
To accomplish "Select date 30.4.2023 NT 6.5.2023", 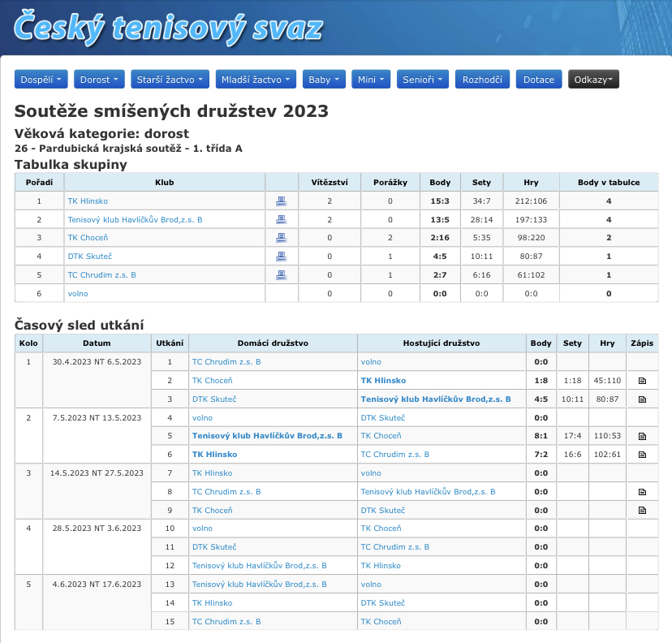I will pos(97,362).
